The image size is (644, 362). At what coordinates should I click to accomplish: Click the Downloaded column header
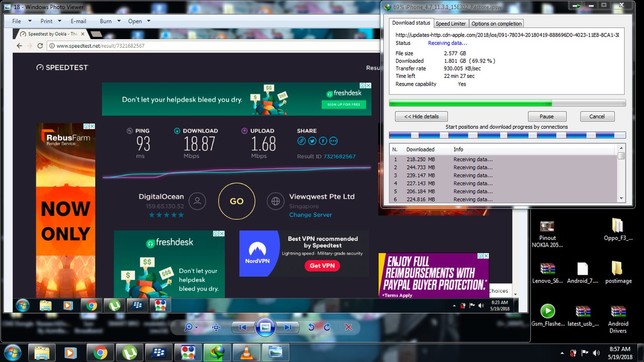421,149
